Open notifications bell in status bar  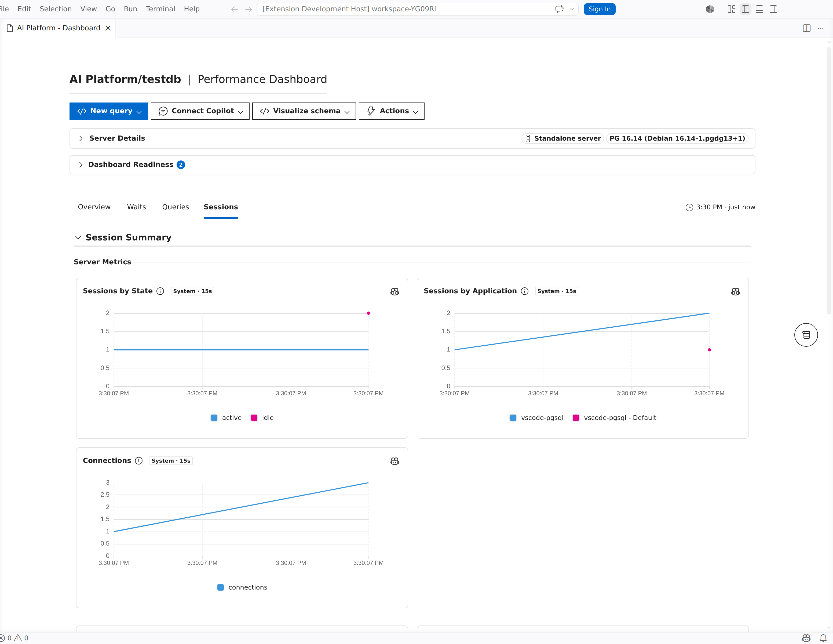tap(823, 638)
